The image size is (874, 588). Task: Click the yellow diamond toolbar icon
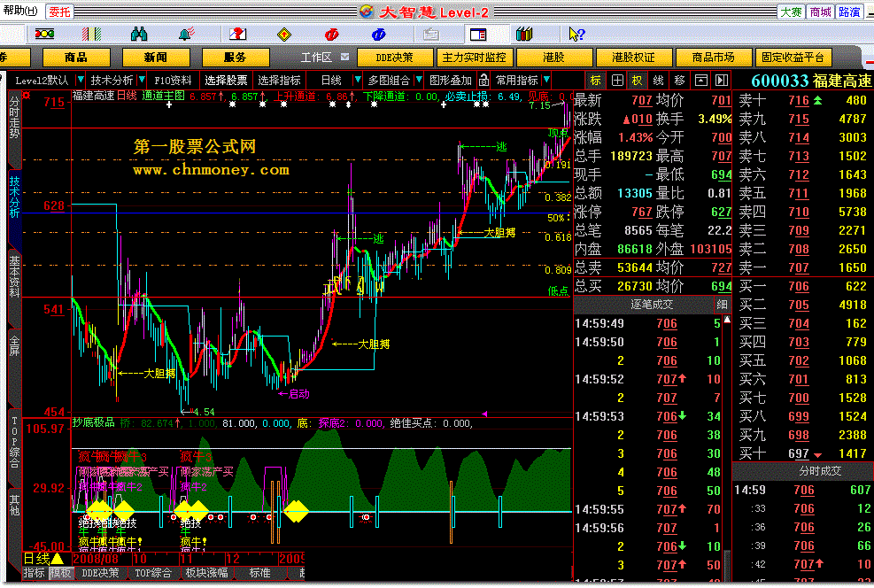click(x=284, y=35)
